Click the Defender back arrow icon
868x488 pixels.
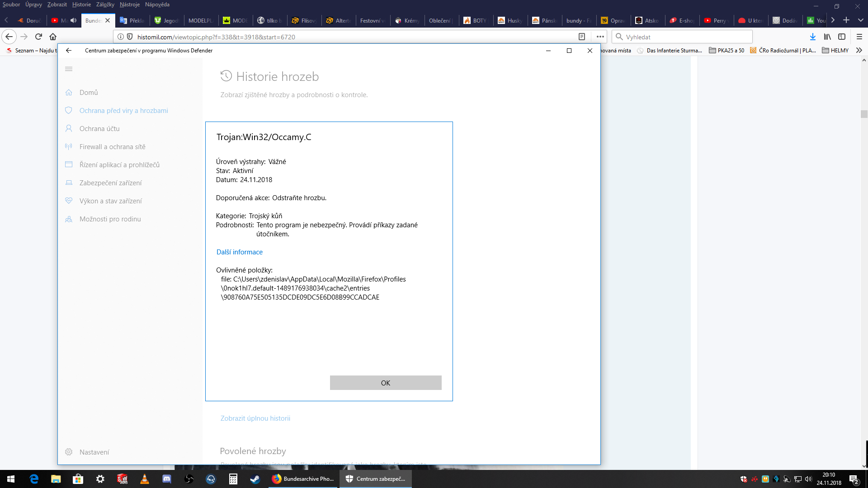tap(69, 51)
